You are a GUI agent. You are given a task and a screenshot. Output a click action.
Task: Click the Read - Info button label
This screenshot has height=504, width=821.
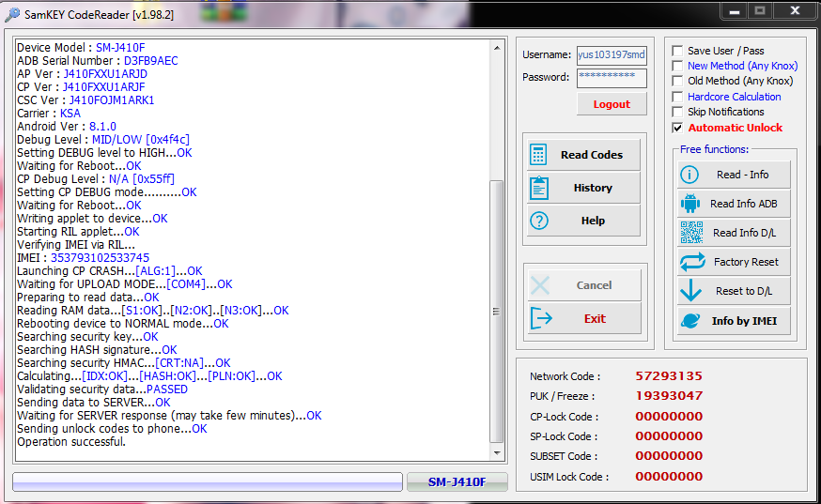742,175
